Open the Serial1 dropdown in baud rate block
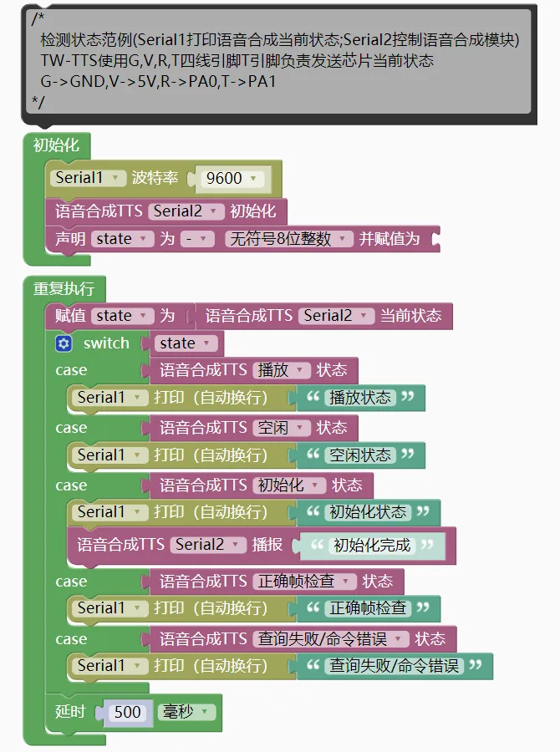The width and height of the screenshot is (560, 752). pyautogui.click(x=86, y=178)
